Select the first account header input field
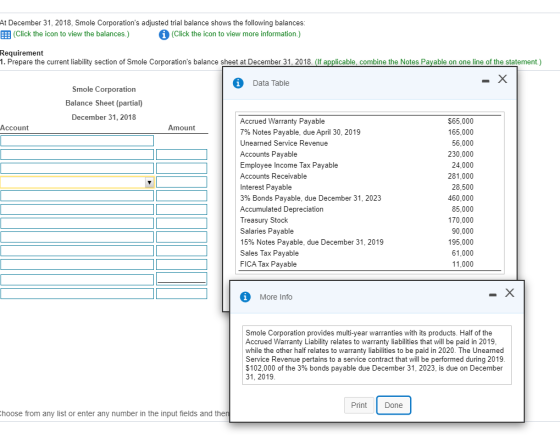Image resolution: width=560 pixels, height=436 pixels. point(77,141)
